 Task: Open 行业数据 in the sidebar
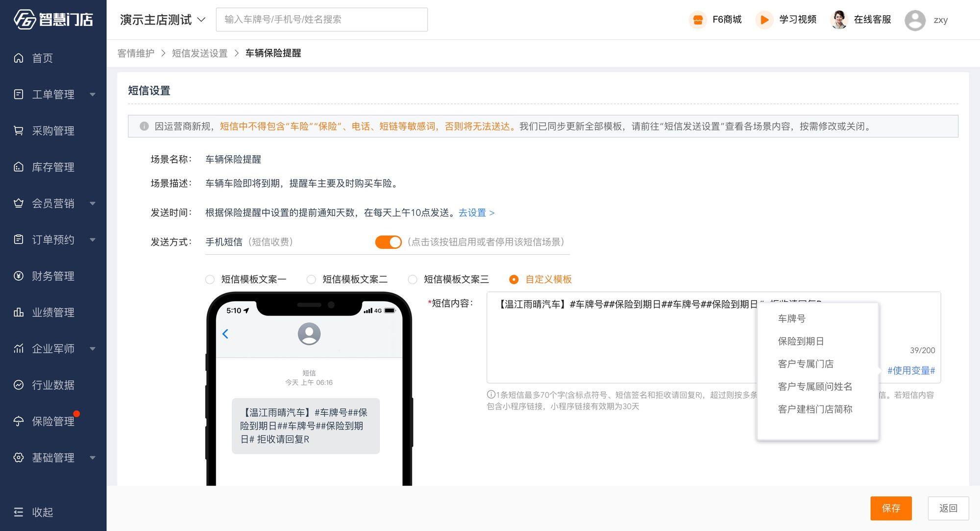click(53, 385)
